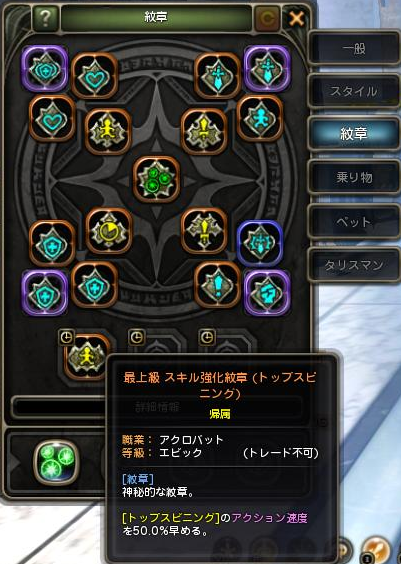
Task: Click the question mark help icon
Action: point(45,18)
